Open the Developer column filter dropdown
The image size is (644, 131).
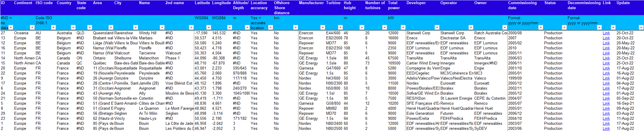click(x=437, y=28)
